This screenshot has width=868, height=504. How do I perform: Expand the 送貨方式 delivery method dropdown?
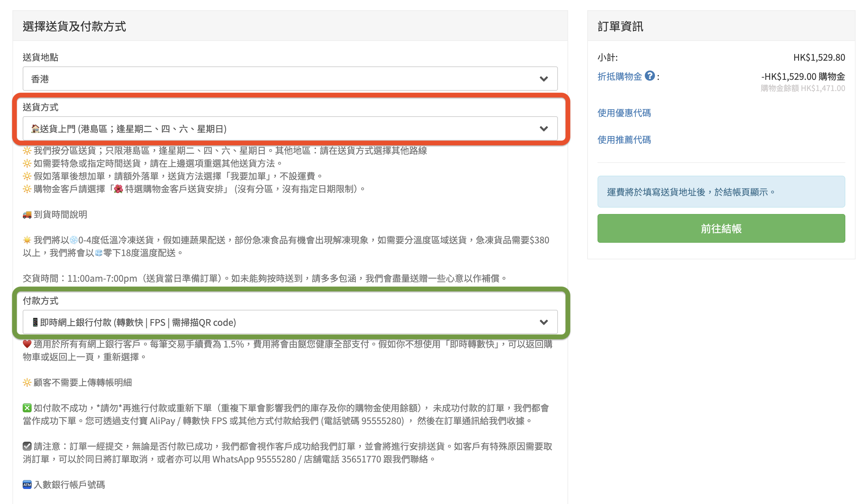(x=290, y=128)
